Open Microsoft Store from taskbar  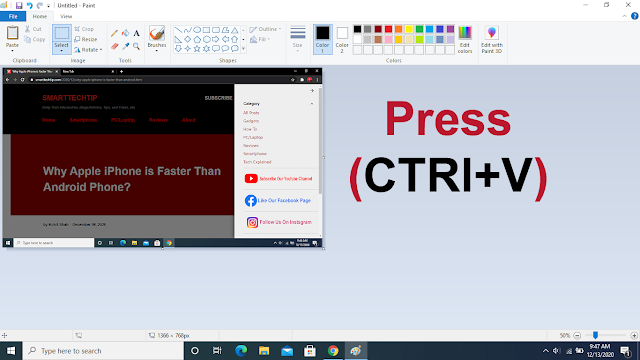click(310, 351)
